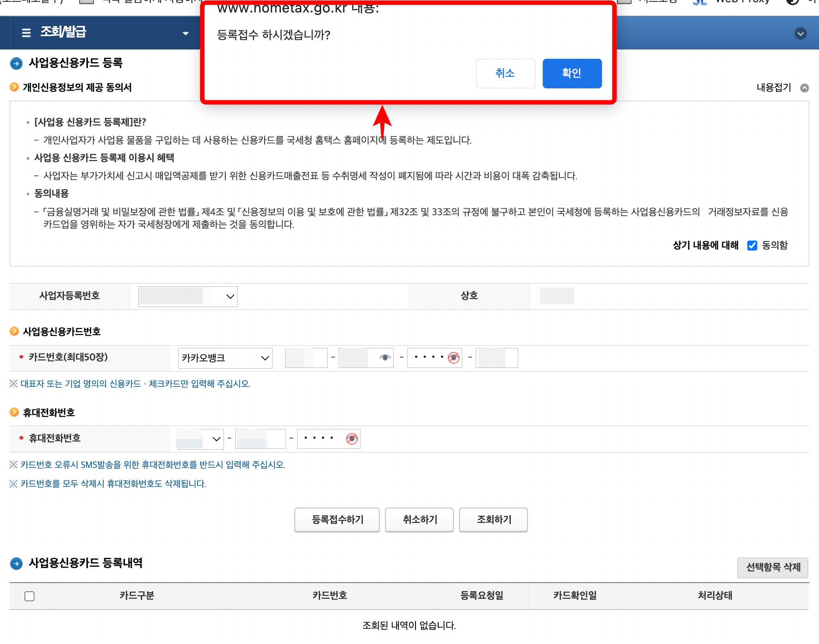Uncheck the 동의함 agreement checkbox
This screenshot has width=819, height=644.
753,246
